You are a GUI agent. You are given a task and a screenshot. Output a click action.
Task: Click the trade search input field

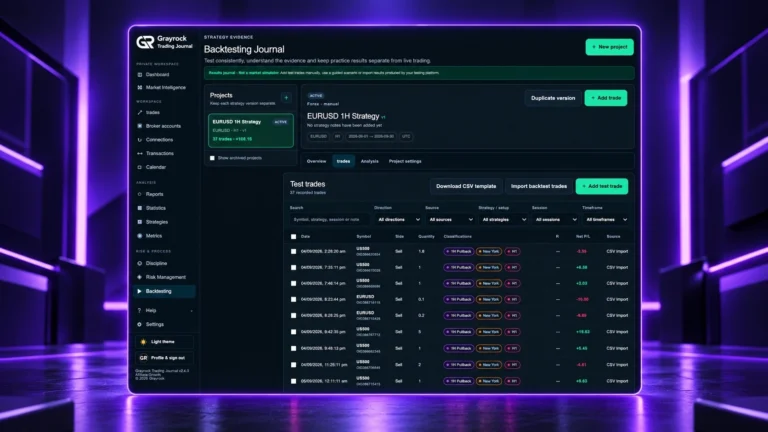[x=330, y=220]
